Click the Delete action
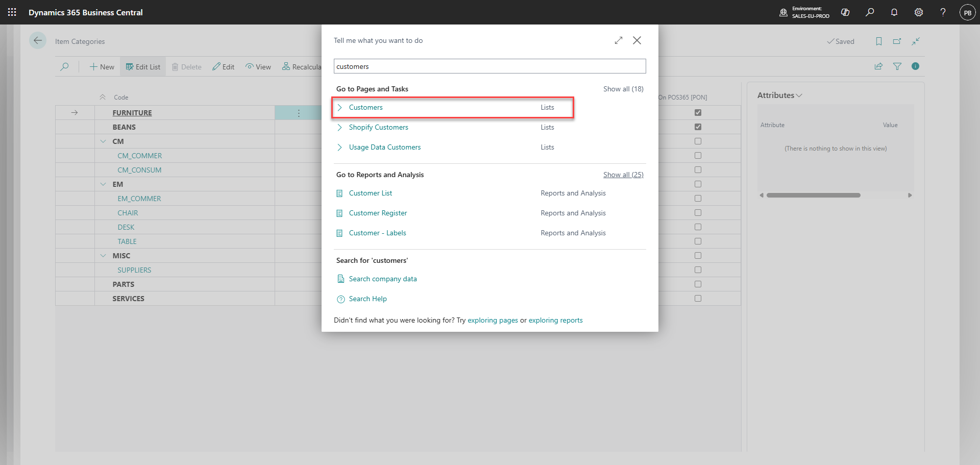Viewport: 980px width, 465px height. [186, 67]
